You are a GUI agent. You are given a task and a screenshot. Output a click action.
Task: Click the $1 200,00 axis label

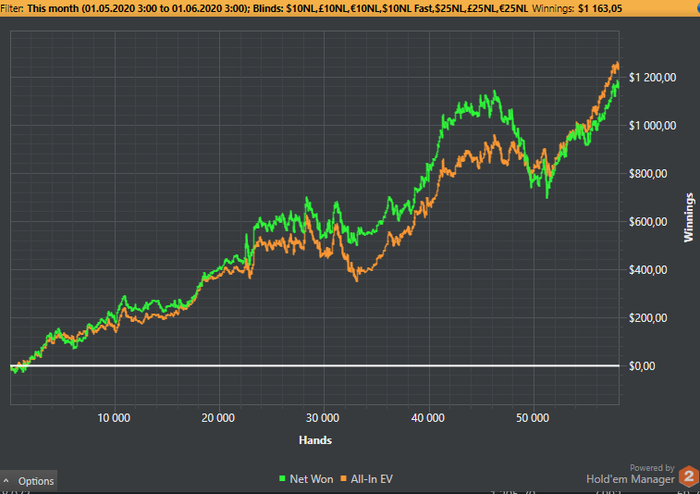click(x=652, y=77)
